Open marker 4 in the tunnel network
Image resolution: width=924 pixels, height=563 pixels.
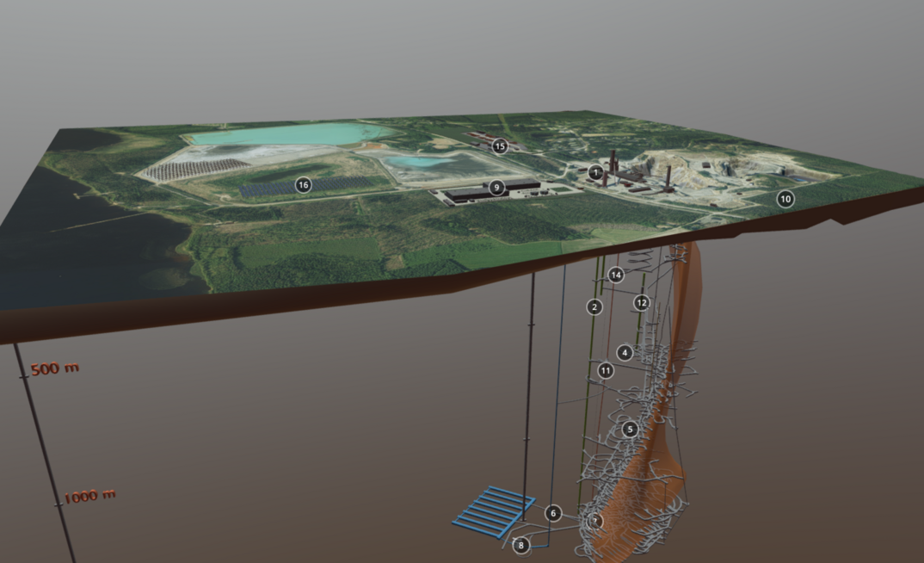pyautogui.click(x=625, y=353)
